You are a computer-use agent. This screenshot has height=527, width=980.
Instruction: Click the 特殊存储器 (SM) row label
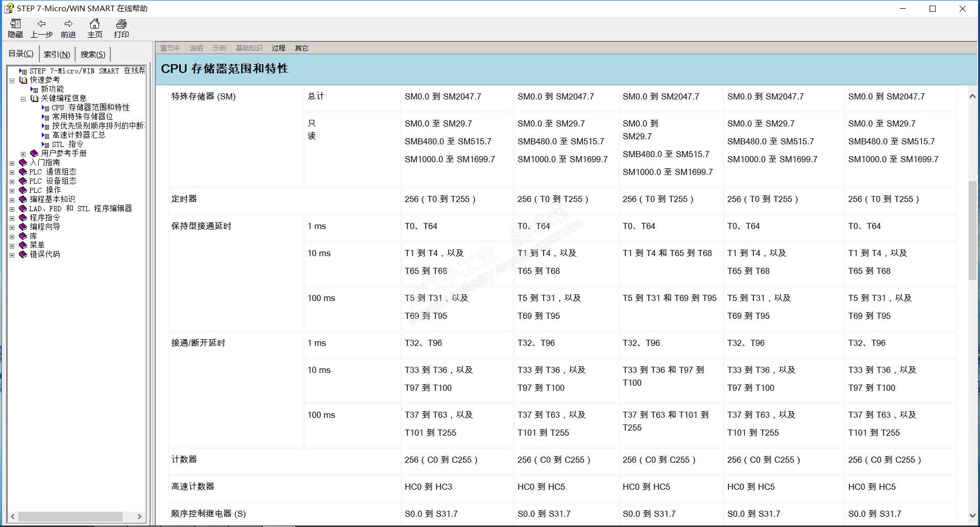point(203,96)
